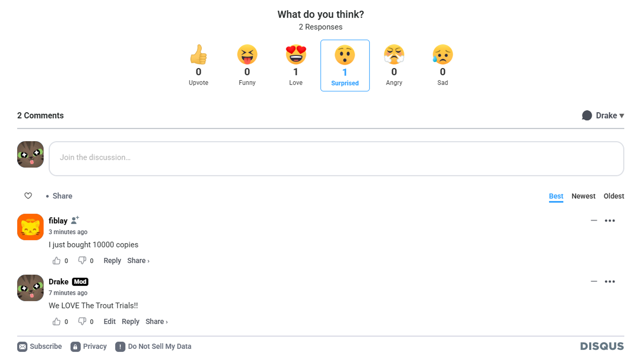Focus the Join the discussion box
Viewport: 644px width, 362px height.
pyautogui.click(x=336, y=159)
